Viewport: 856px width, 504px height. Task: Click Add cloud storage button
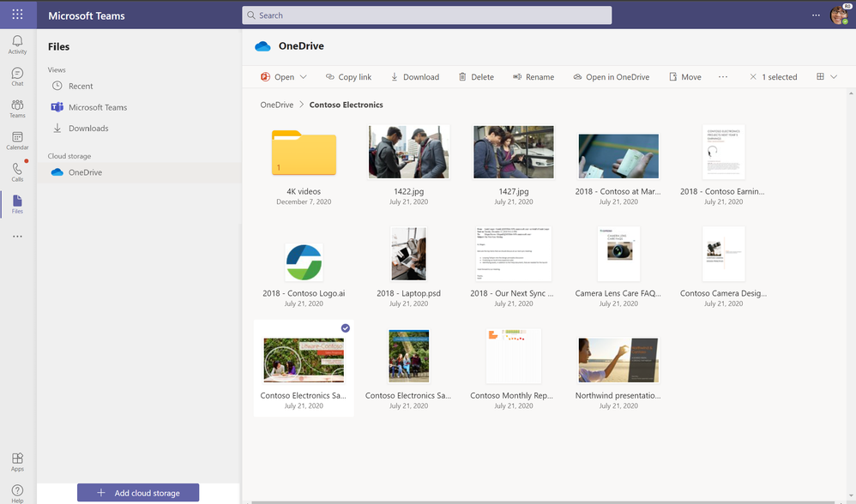[138, 493]
